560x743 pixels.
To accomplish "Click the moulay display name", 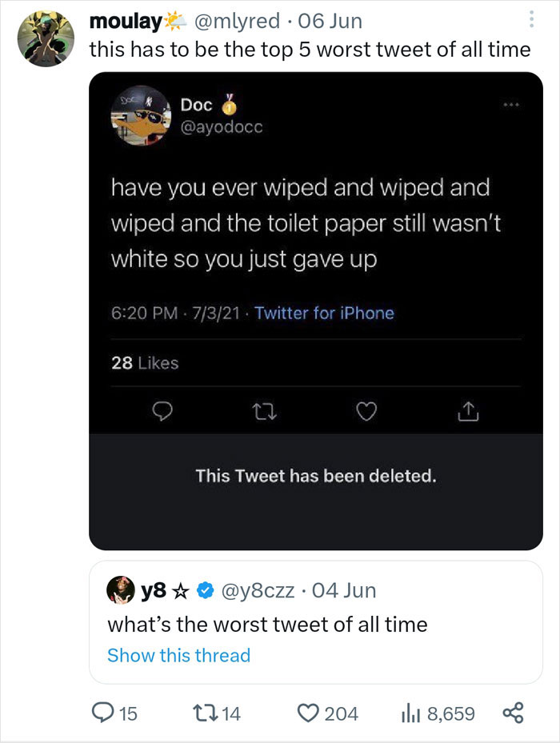I will click(x=126, y=20).
